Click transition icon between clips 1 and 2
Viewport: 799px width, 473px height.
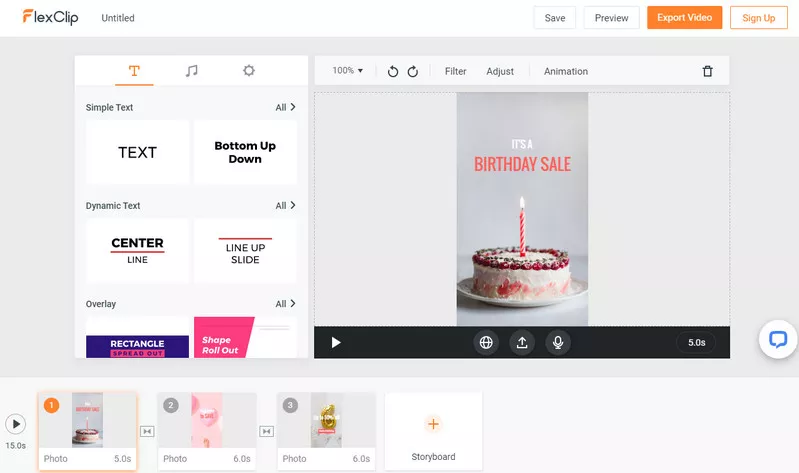pos(147,432)
